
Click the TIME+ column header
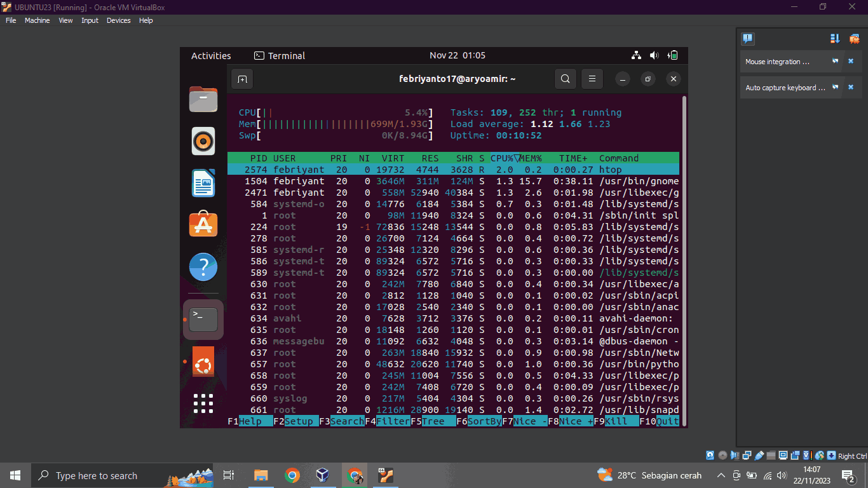coord(573,158)
